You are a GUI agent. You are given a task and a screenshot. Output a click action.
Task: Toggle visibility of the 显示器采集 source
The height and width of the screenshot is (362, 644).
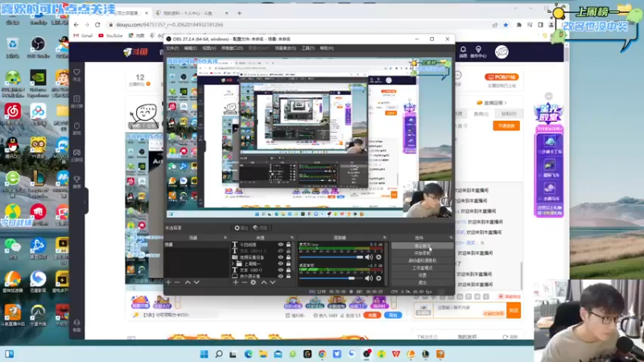click(280, 276)
